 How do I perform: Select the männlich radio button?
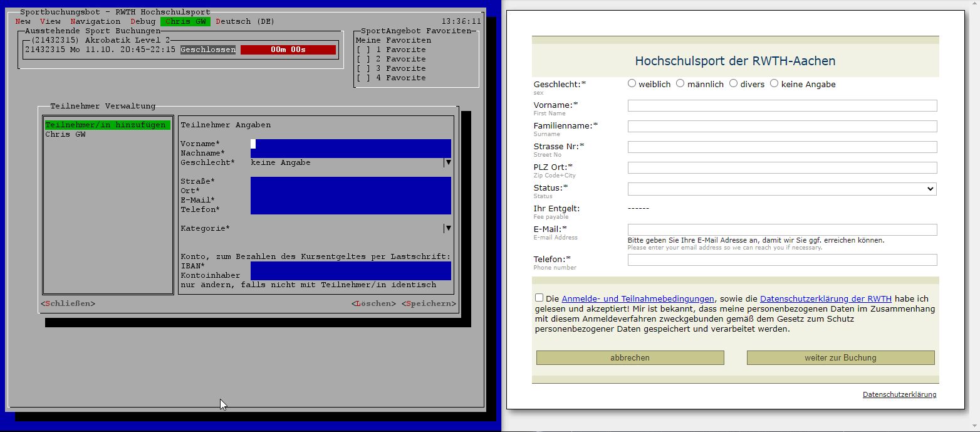pos(680,83)
